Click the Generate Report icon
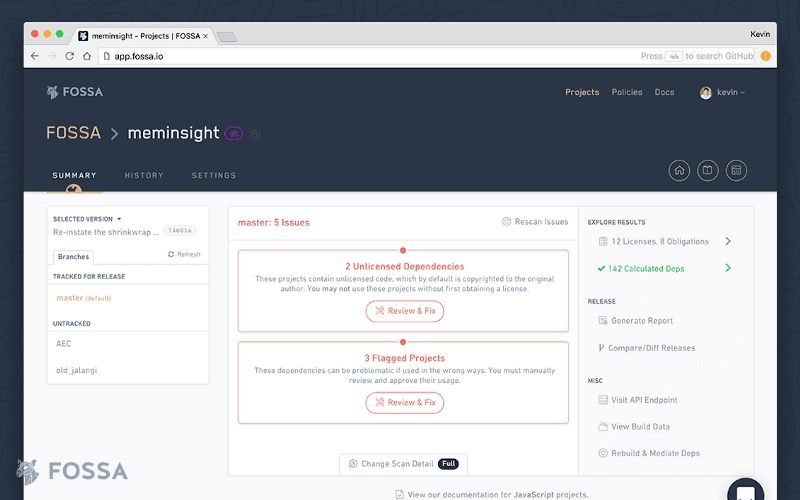 pyautogui.click(x=602, y=321)
